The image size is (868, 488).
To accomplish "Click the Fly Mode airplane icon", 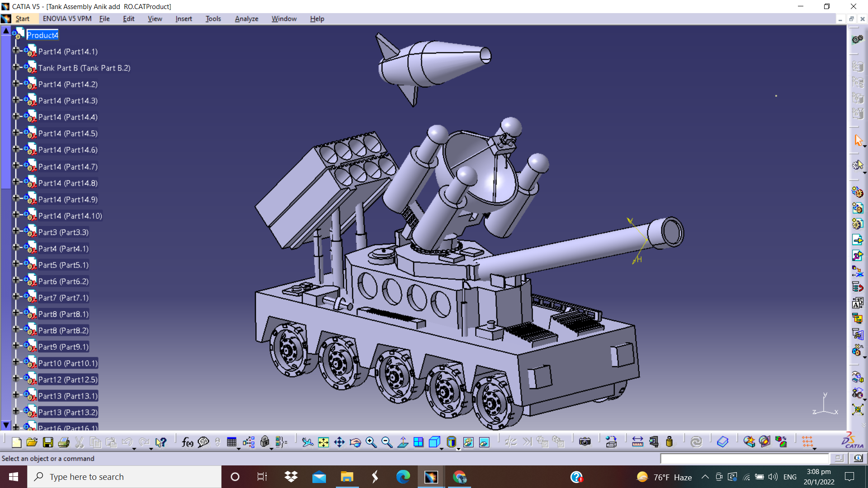I will point(307,442).
